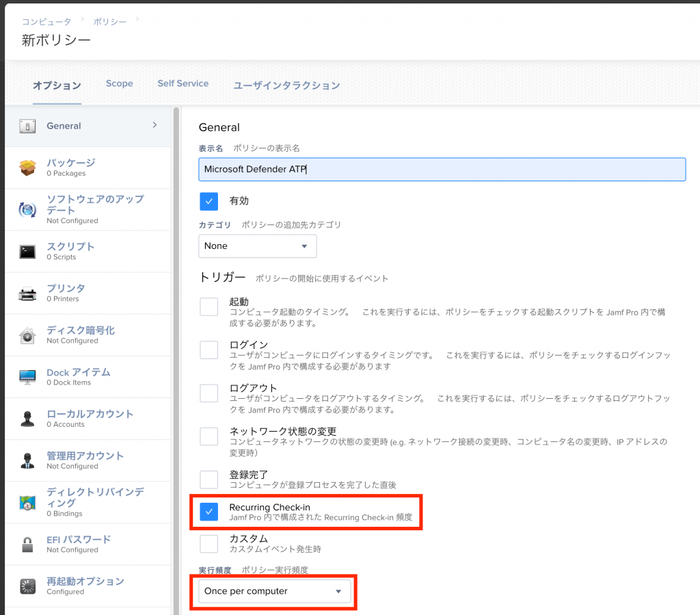Viewport: 700px width, 615px height.
Task: Check the ログアウト trigger checkbox
Action: pyautogui.click(x=209, y=393)
